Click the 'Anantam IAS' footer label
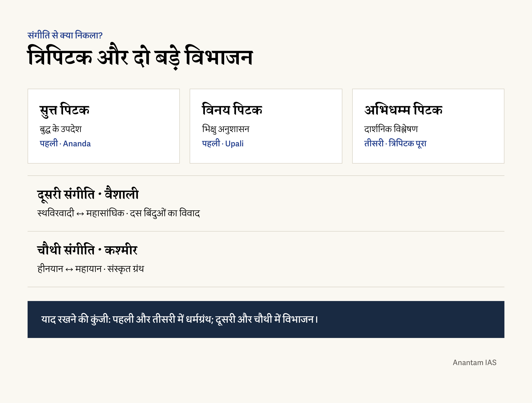 pos(475,363)
